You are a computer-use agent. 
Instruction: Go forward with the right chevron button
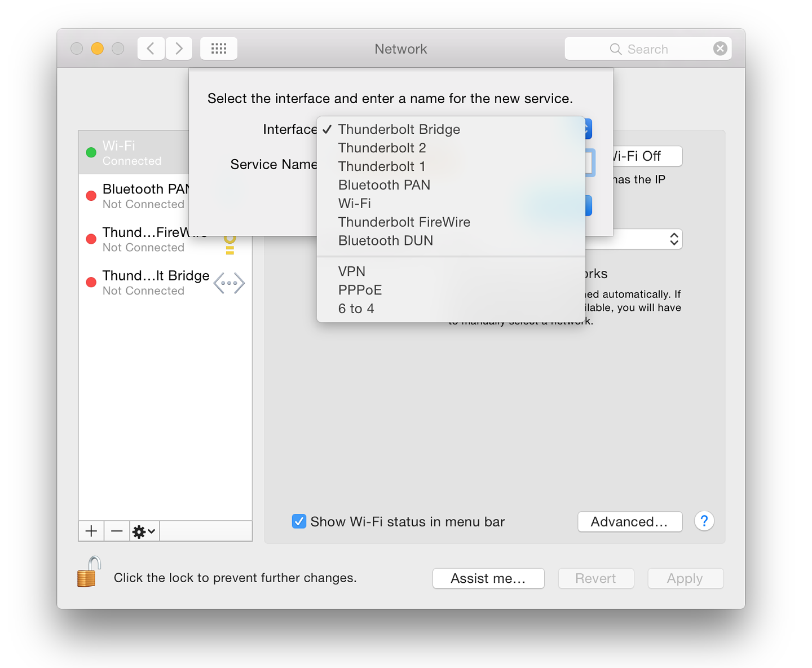coord(179,49)
